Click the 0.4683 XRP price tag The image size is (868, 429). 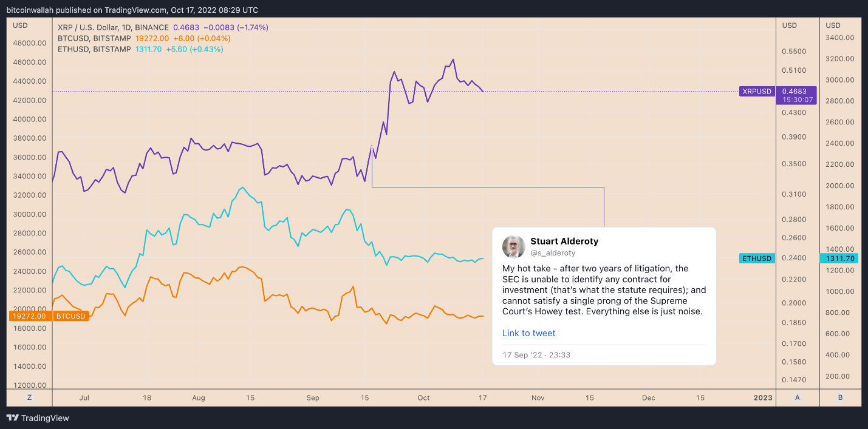click(x=798, y=92)
